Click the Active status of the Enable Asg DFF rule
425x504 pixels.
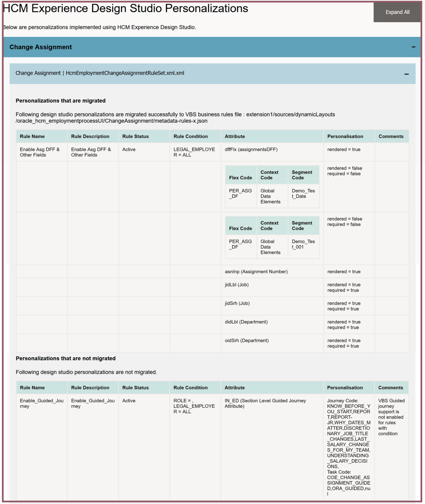point(129,149)
